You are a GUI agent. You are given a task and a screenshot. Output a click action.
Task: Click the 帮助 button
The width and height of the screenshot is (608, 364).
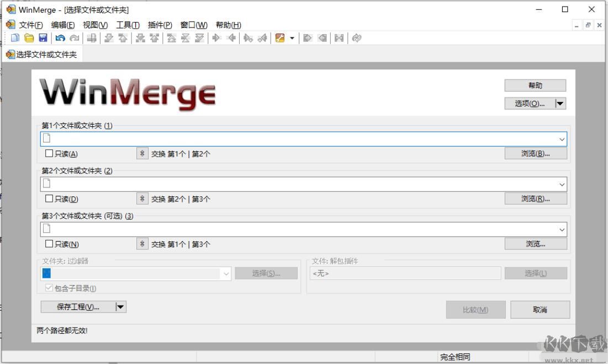pos(535,85)
